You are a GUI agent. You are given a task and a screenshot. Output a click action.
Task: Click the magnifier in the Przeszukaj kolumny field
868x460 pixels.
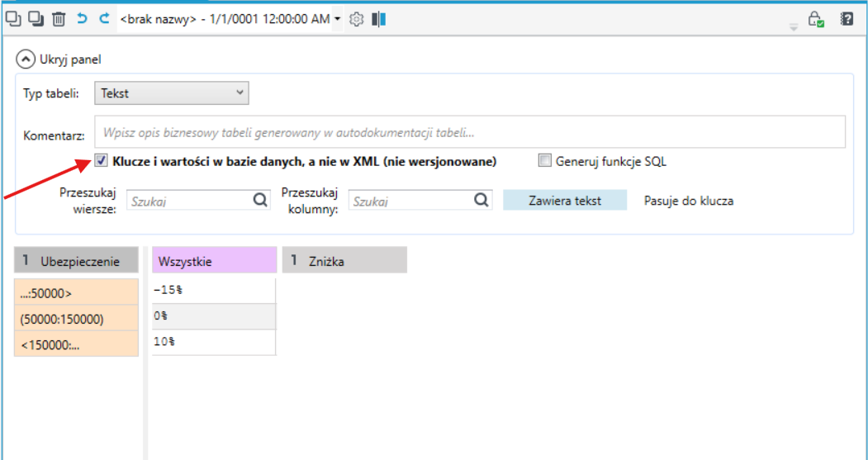click(x=481, y=200)
